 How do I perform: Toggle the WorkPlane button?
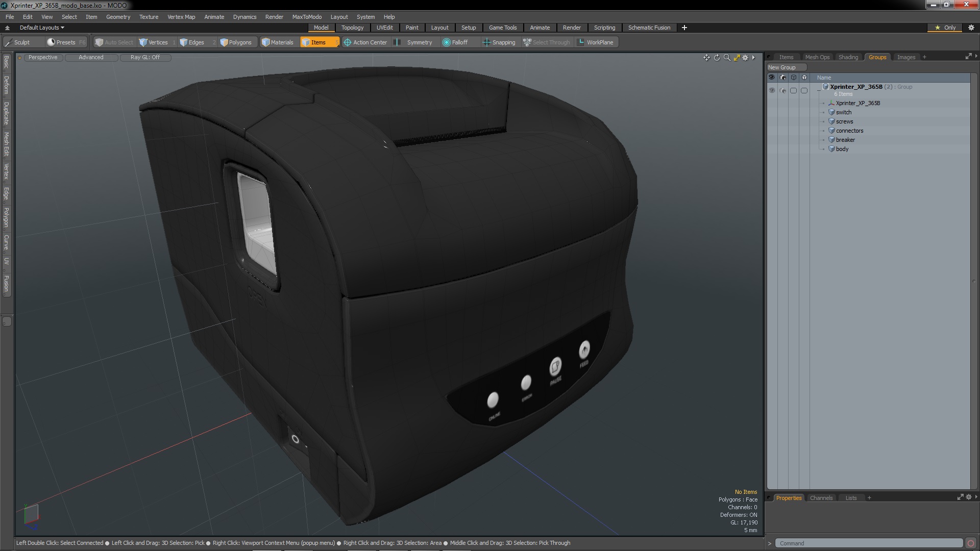(x=595, y=42)
